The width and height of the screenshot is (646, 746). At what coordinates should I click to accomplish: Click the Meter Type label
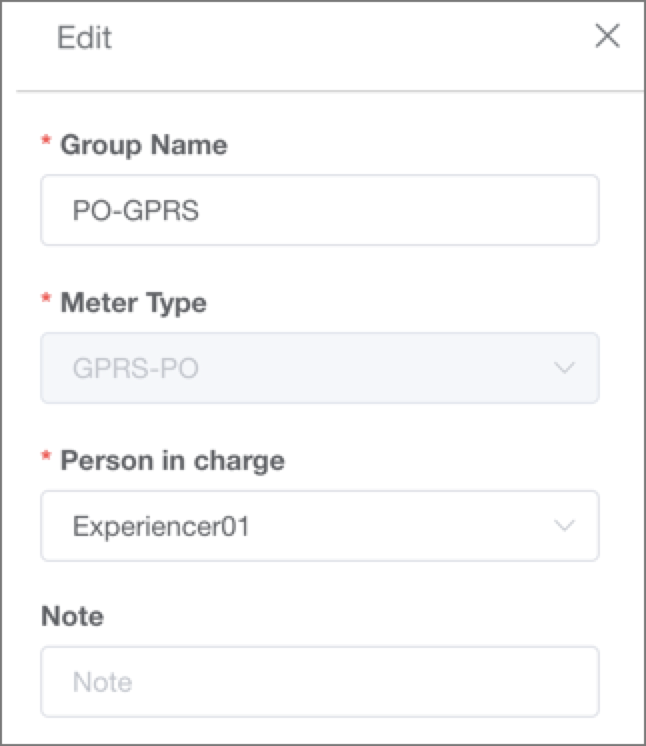tap(134, 303)
